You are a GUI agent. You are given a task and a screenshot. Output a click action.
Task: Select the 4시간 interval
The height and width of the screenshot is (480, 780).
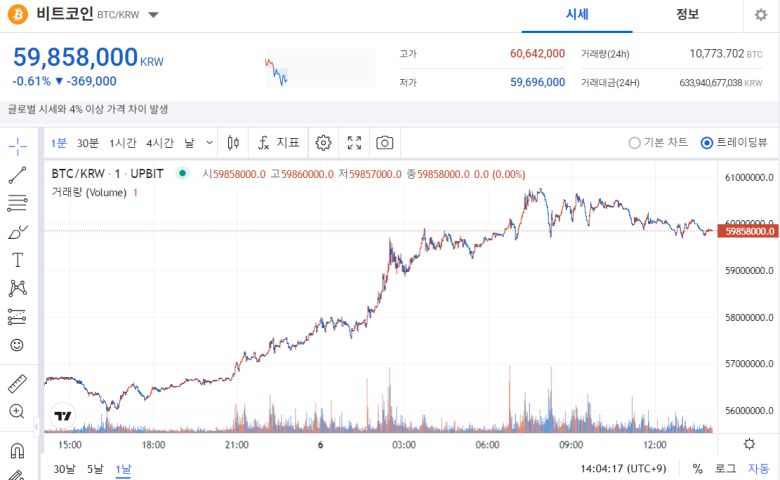tap(160, 143)
